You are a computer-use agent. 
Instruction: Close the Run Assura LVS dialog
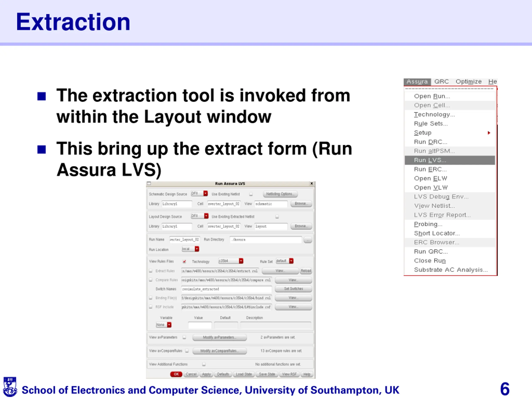[x=312, y=183]
